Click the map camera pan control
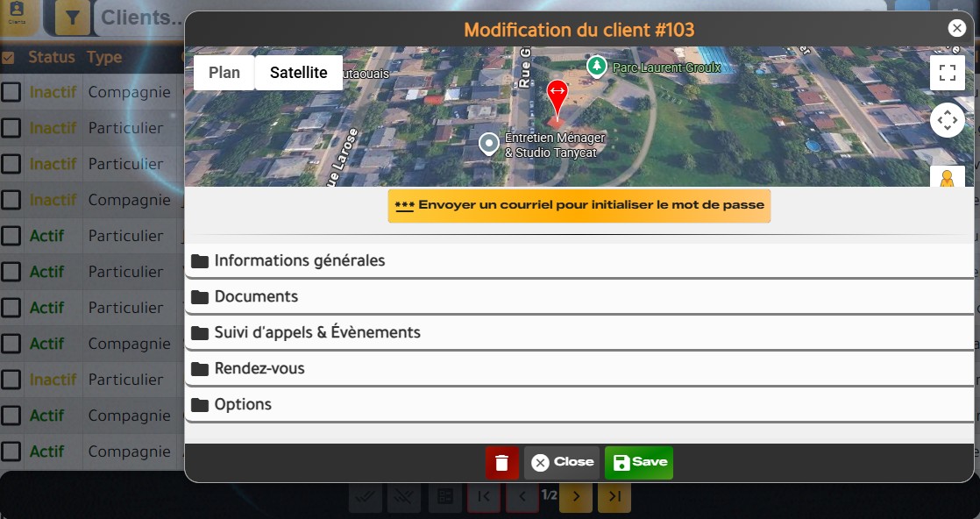 pos(947,120)
